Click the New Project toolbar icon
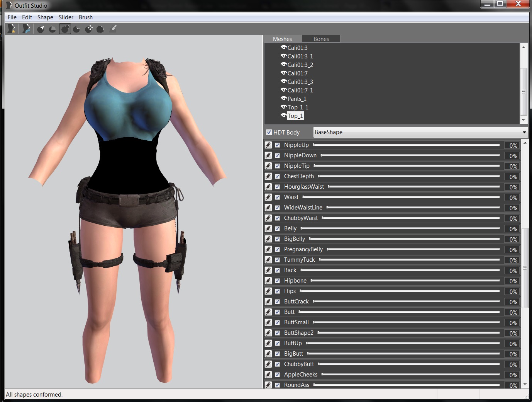This screenshot has width=532, height=402. [12, 29]
